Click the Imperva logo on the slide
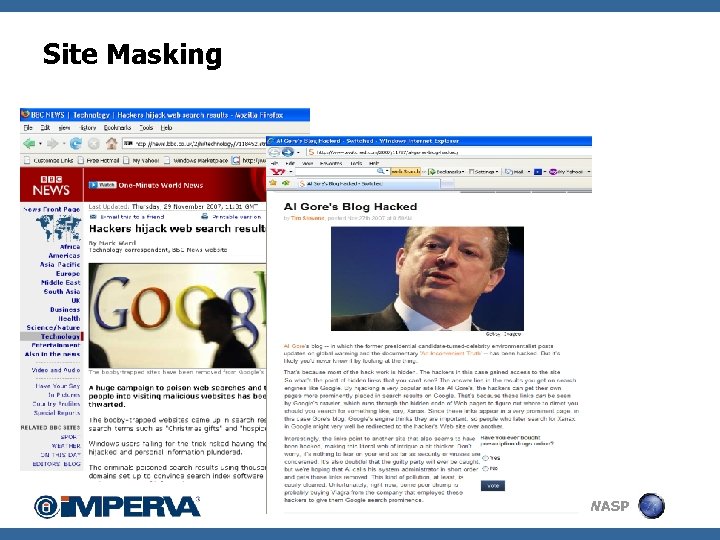Screen dimensions: 720x540 point(117,506)
